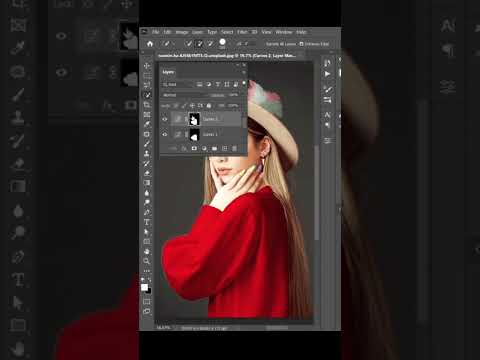Select the Eraser tool

(147, 173)
